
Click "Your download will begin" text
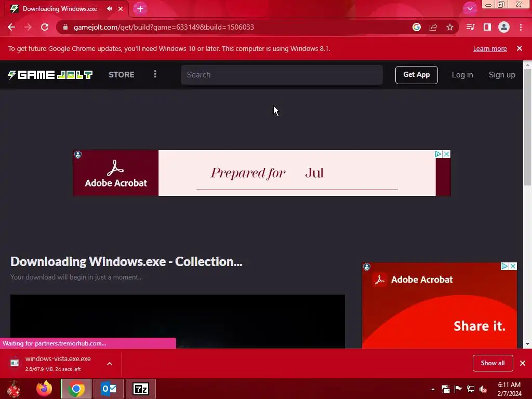point(76,277)
